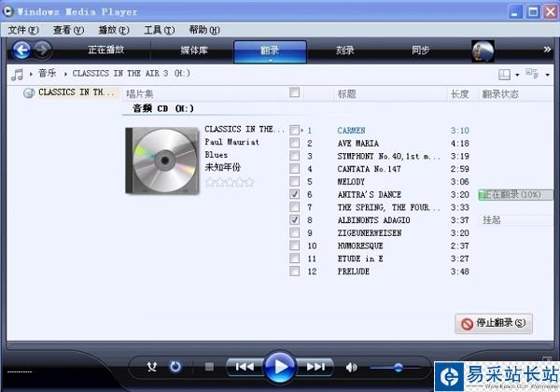The image size is (560, 392).
Task: Skip to next track
Action: [x=315, y=367]
